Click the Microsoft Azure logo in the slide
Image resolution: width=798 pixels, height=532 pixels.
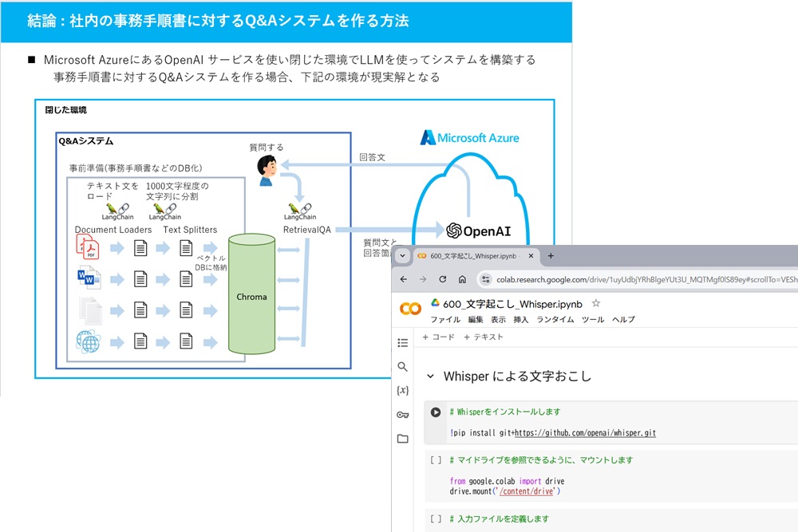pos(470,138)
